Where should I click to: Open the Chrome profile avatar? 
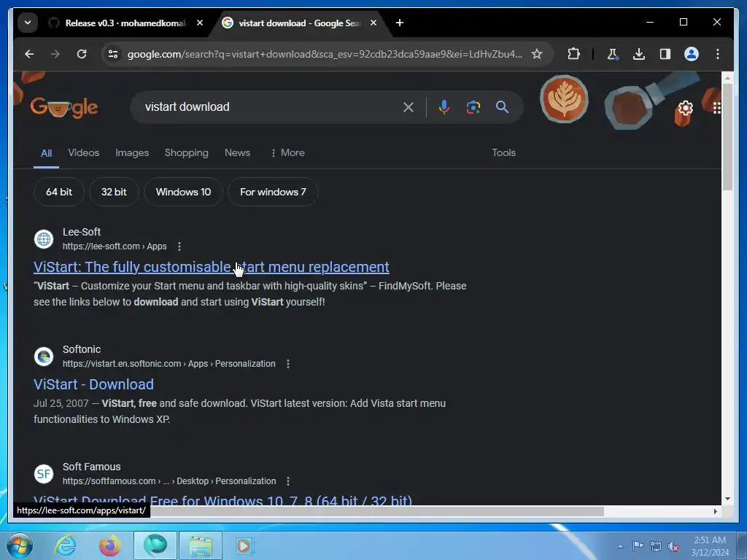692,54
